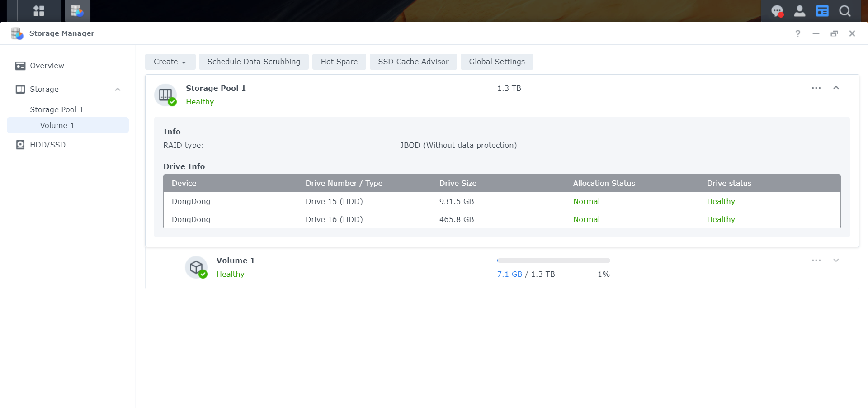The width and height of the screenshot is (868, 408).
Task: Open the 7.1 GB usage link
Action: [509, 274]
